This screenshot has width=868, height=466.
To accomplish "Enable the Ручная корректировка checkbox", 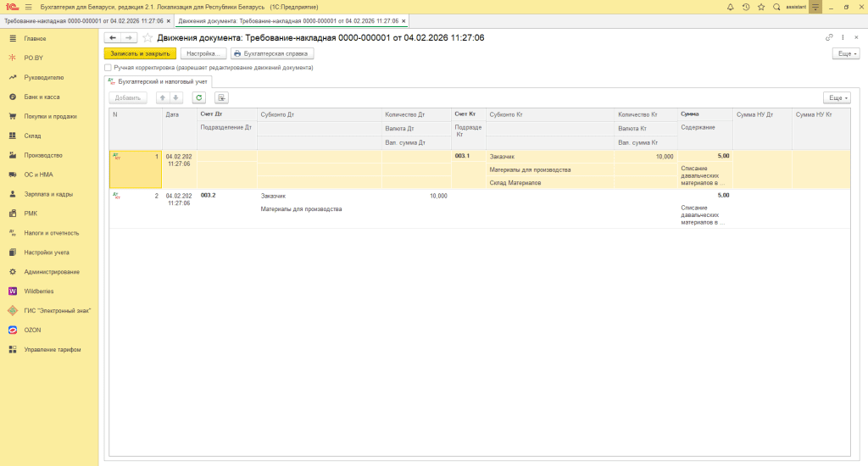I will [x=108, y=67].
